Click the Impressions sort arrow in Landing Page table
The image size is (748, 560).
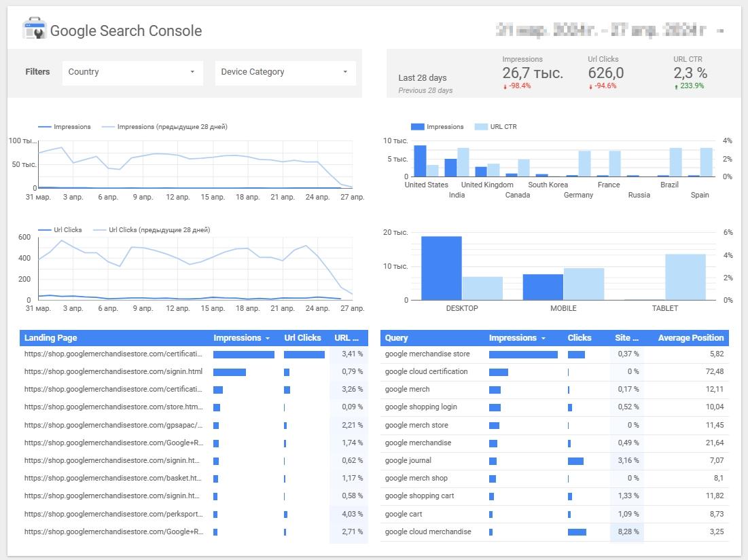pos(268,338)
